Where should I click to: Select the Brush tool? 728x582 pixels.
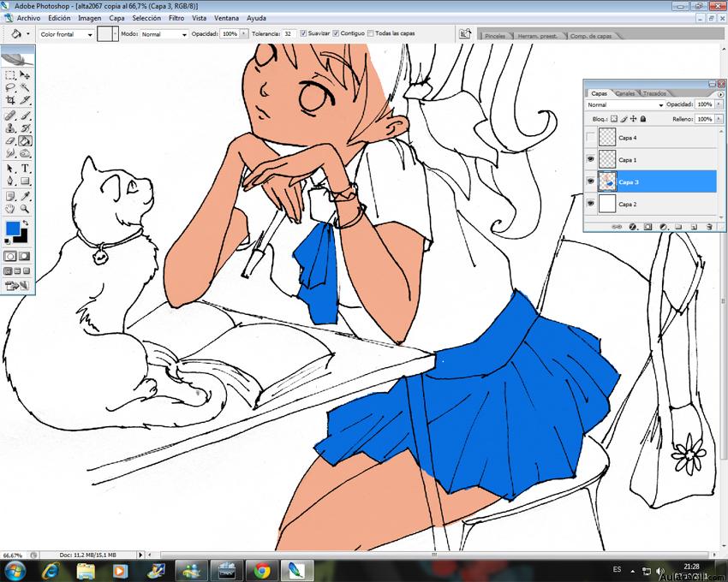25,116
